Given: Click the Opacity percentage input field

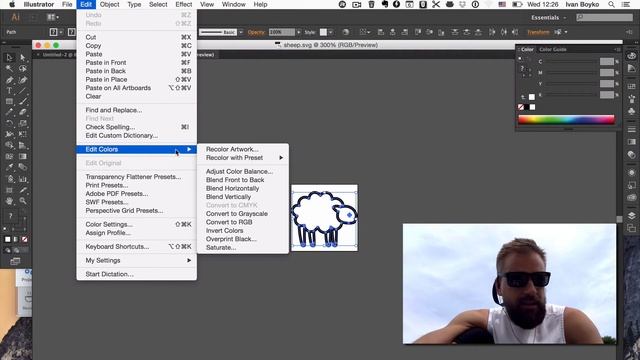Looking at the screenshot, I should [282, 32].
